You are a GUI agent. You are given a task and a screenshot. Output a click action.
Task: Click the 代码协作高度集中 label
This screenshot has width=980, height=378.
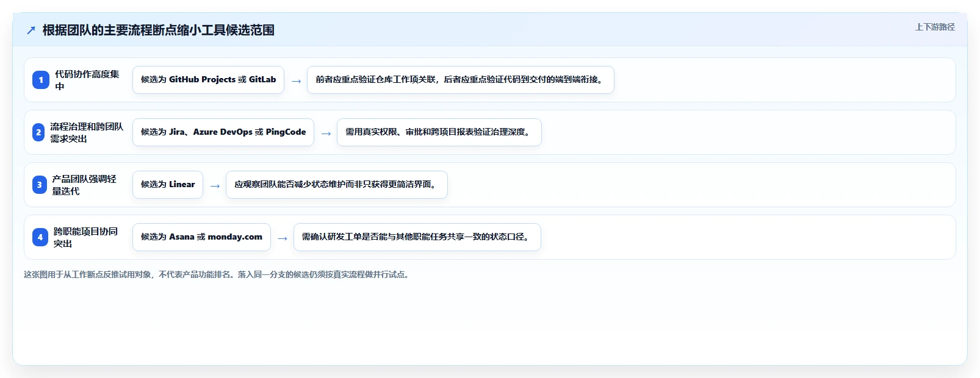point(87,80)
